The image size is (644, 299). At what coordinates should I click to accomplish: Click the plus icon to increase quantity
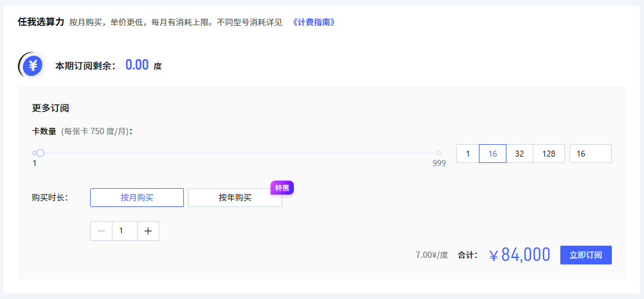point(148,231)
